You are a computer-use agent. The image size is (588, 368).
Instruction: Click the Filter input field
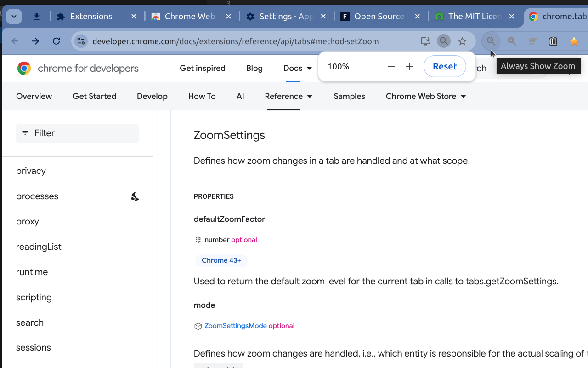[x=77, y=133]
